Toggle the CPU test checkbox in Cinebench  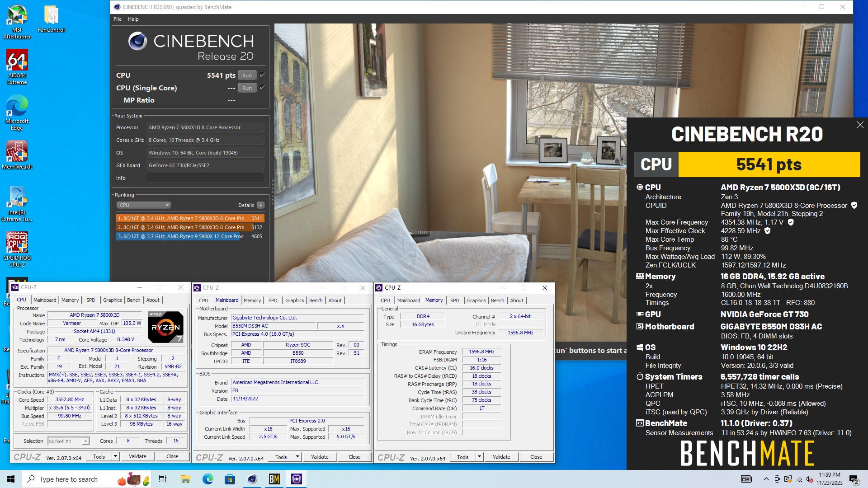pos(262,75)
